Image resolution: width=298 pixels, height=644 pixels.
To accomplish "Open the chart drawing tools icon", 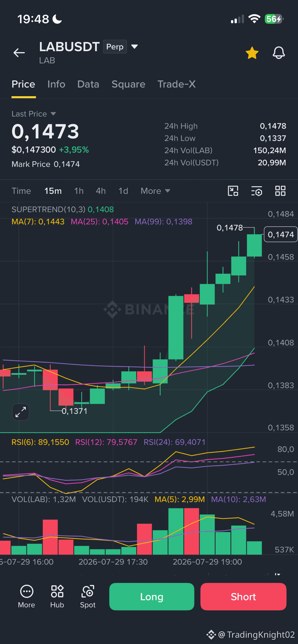I will click(233, 191).
